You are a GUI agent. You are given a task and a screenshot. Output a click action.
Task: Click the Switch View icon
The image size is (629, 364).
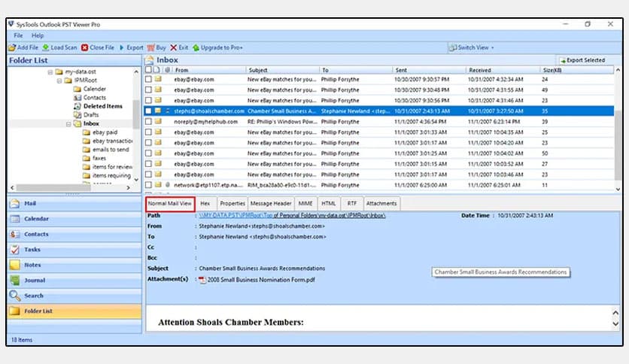(x=452, y=47)
